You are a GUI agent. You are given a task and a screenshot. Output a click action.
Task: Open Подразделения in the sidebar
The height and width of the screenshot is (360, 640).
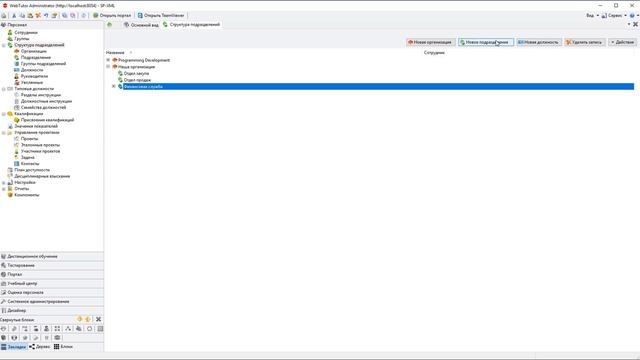pyautogui.click(x=36, y=58)
